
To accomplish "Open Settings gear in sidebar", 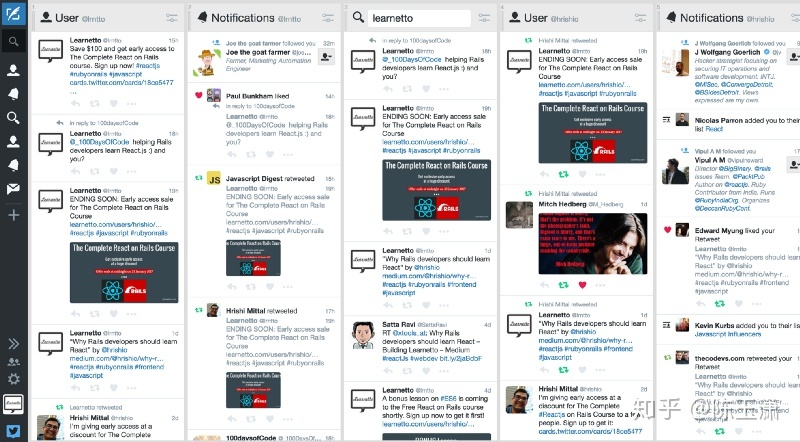I will coord(14,379).
